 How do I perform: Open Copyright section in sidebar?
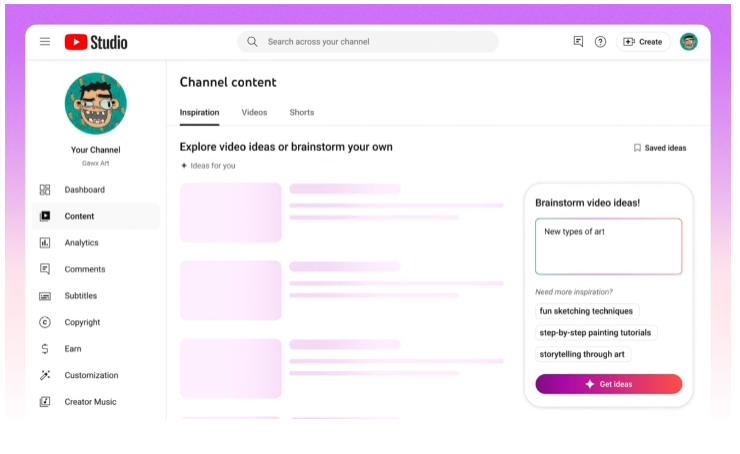82,322
